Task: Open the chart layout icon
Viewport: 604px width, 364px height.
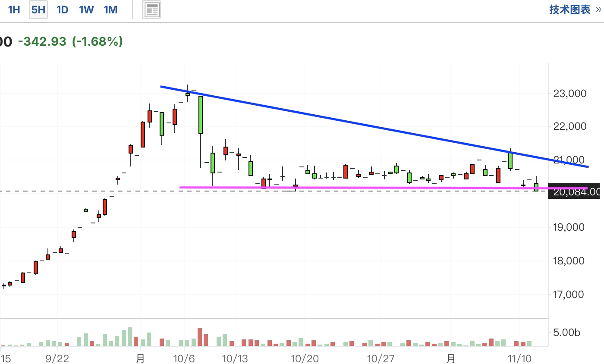Action: coord(151,9)
